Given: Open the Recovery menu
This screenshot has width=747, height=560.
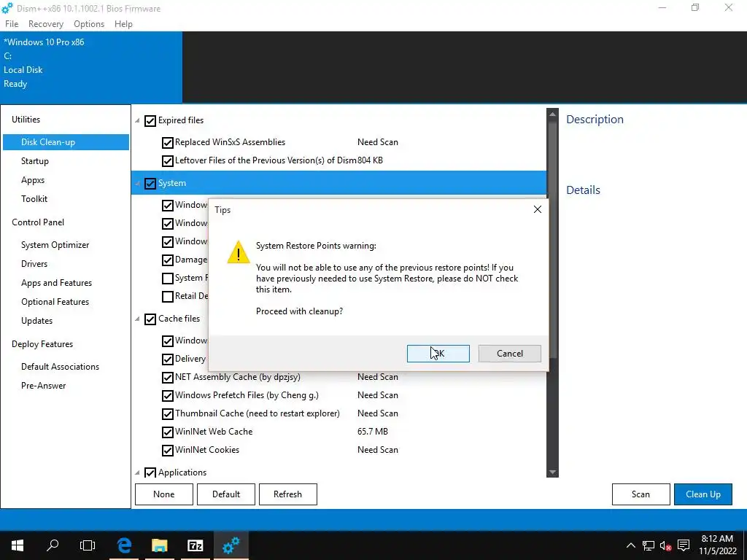Looking at the screenshot, I should [46, 24].
